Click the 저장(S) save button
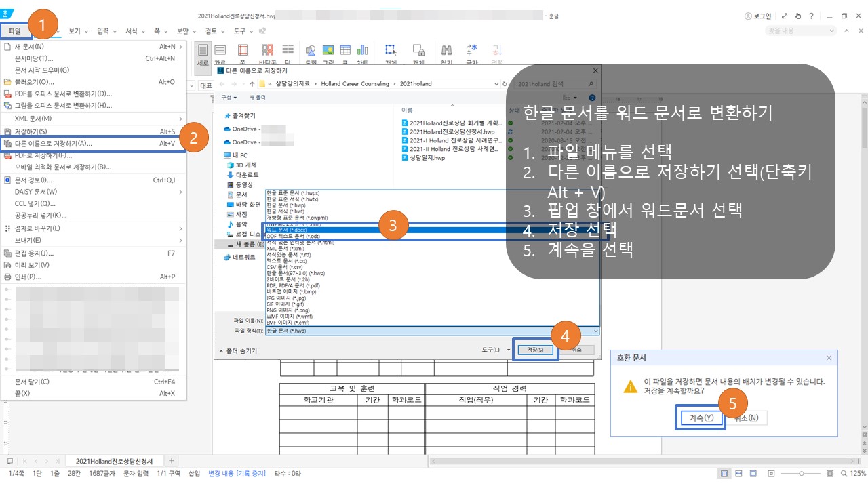The height and width of the screenshot is (488, 868). (x=535, y=349)
